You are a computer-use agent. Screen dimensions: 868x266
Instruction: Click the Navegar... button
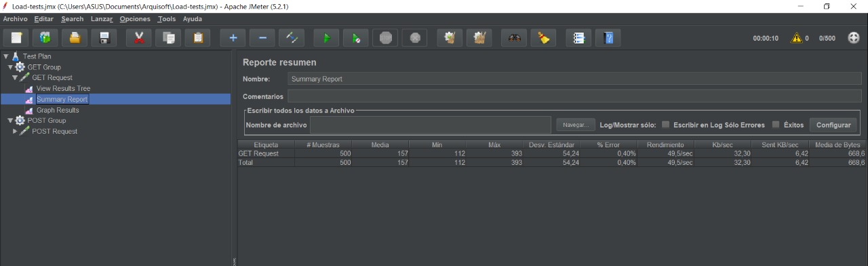pos(576,125)
